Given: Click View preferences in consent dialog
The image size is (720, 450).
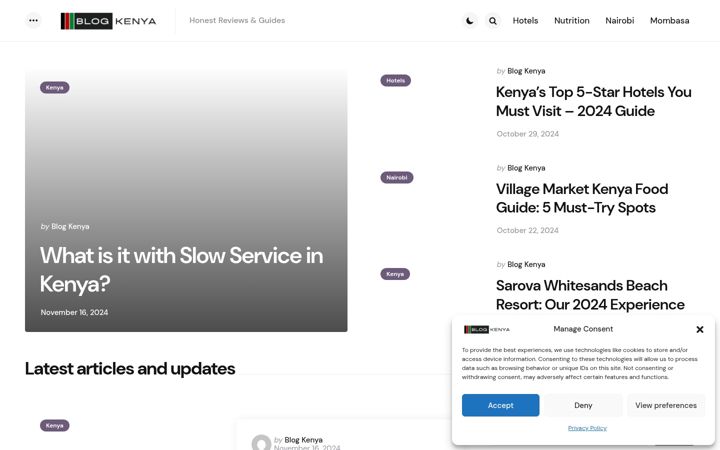Looking at the screenshot, I should [666, 405].
